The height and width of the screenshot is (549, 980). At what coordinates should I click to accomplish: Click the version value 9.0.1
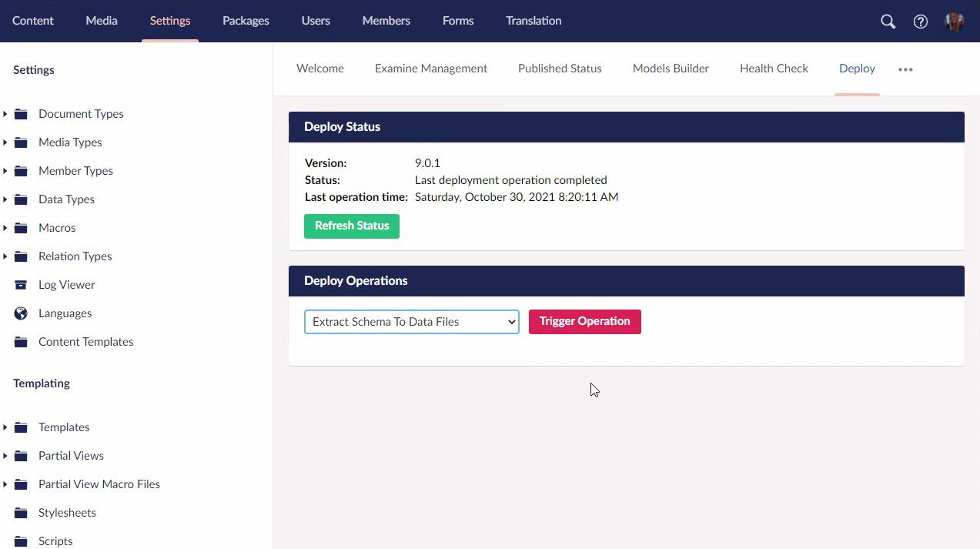(427, 163)
